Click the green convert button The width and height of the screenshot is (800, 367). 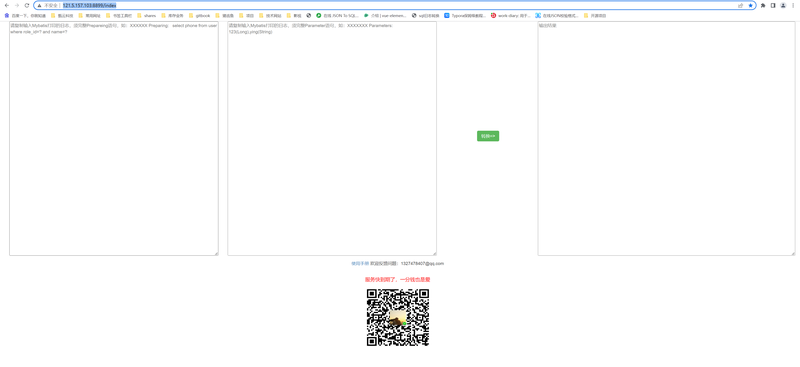coord(488,136)
